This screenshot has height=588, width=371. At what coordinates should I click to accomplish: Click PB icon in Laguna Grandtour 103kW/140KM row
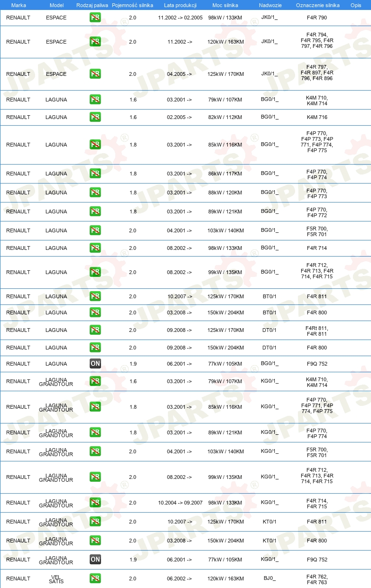pyautogui.click(x=95, y=451)
